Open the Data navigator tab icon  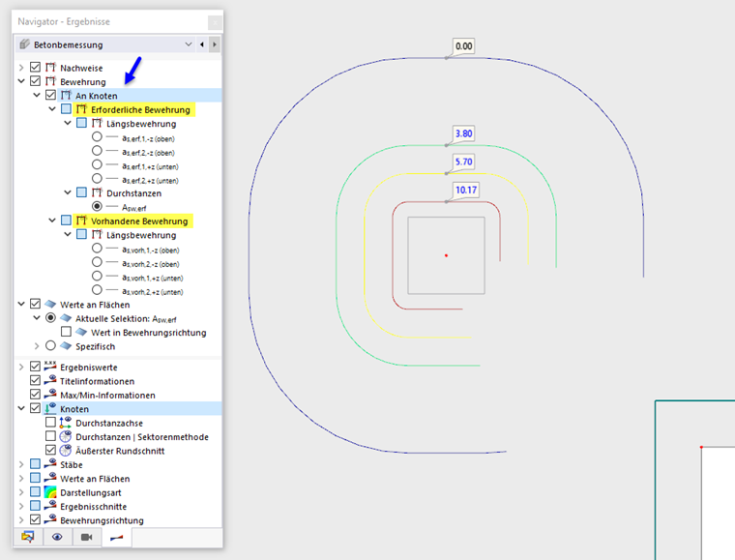[28, 537]
